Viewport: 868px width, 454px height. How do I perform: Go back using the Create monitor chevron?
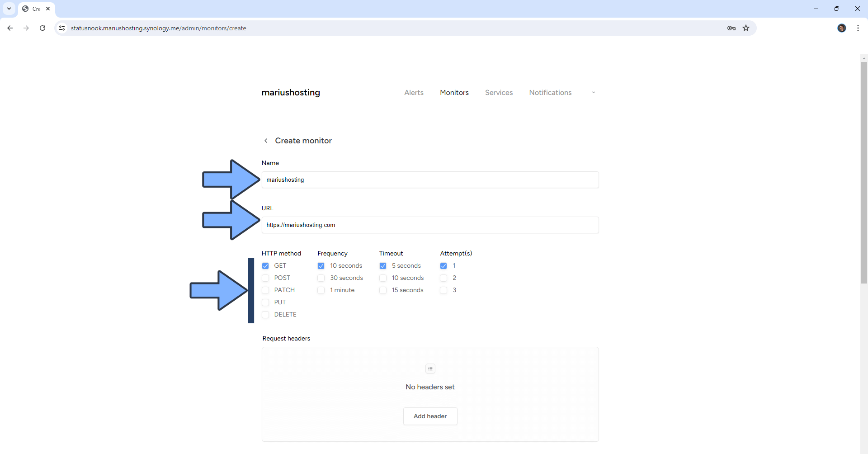pos(266,141)
